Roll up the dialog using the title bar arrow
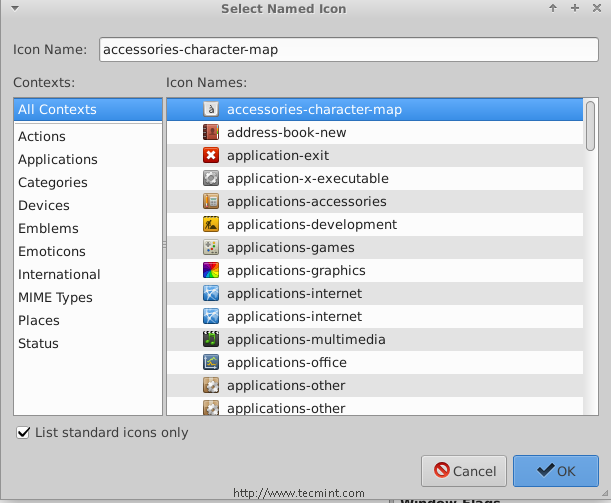 pos(552,8)
